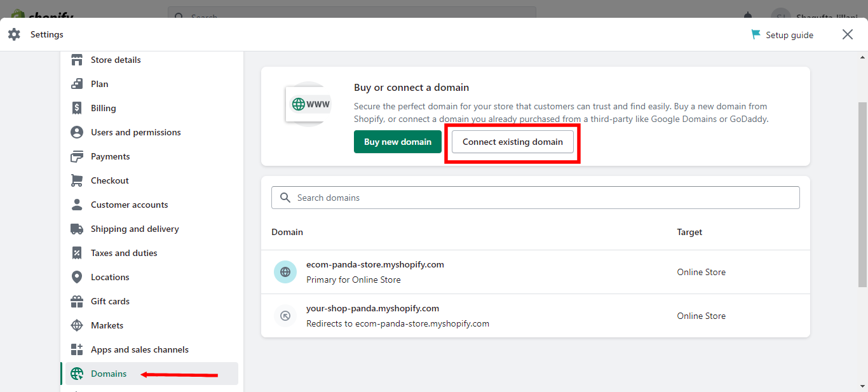Click the Buy new domain button
868x392 pixels.
click(x=398, y=142)
